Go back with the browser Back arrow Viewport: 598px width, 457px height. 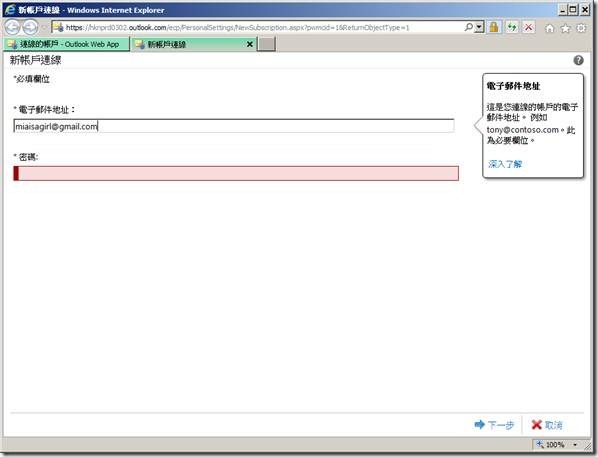pos(12,27)
